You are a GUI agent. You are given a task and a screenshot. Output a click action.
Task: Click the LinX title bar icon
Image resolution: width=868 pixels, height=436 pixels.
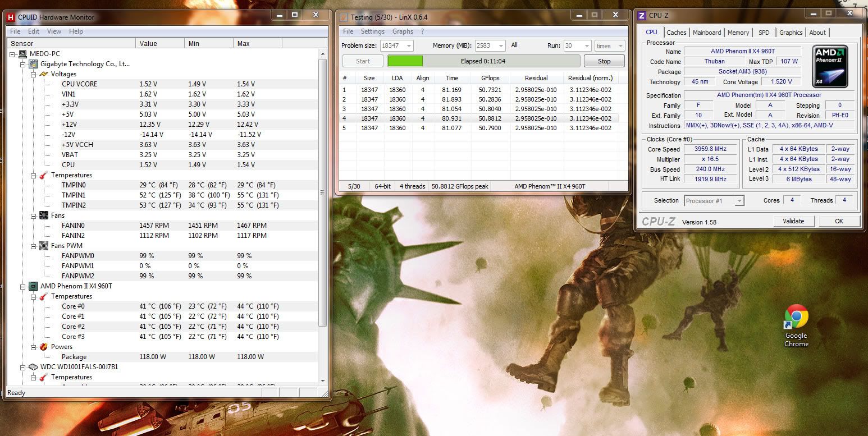click(x=343, y=17)
